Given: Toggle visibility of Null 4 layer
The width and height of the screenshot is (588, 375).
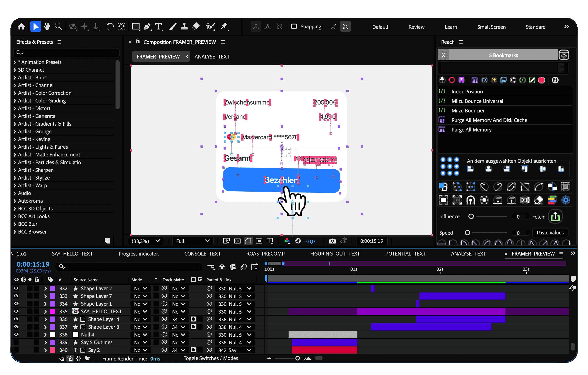Looking at the screenshot, I should pyautogui.click(x=16, y=334).
